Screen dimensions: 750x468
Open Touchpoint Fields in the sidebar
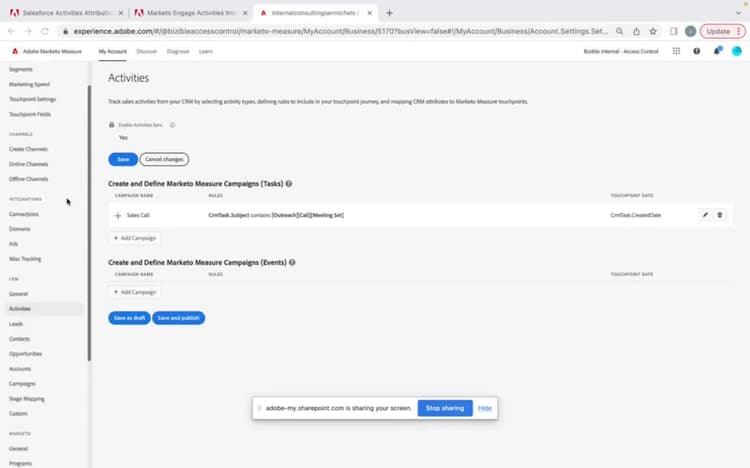(x=30, y=114)
